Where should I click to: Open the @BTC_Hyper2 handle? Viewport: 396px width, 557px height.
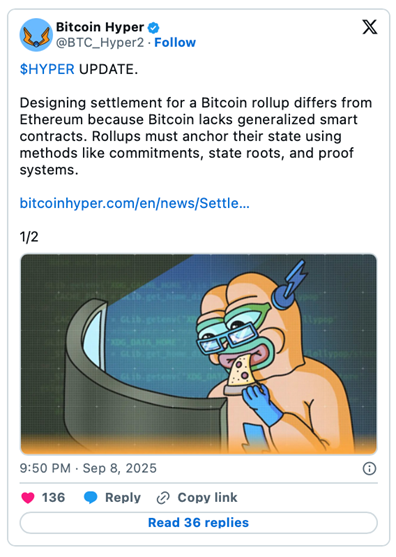(100, 43)
